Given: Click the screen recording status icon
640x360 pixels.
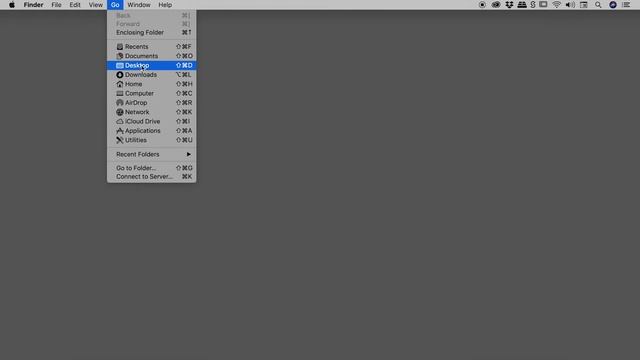Looking at the screenshot, I should coord(482,5).
